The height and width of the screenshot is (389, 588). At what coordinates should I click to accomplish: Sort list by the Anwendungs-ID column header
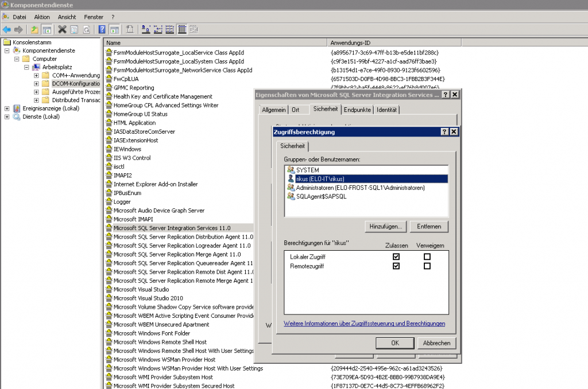coord(394,42)
